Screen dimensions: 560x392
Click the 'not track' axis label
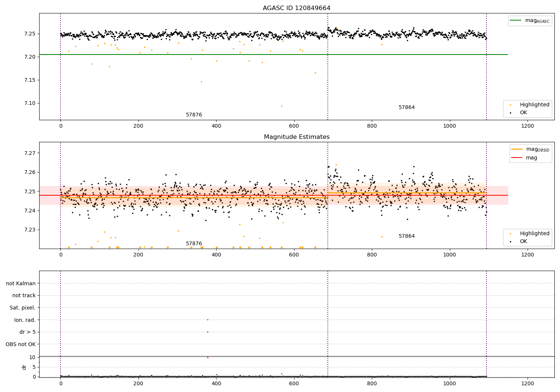pos(24,295)
